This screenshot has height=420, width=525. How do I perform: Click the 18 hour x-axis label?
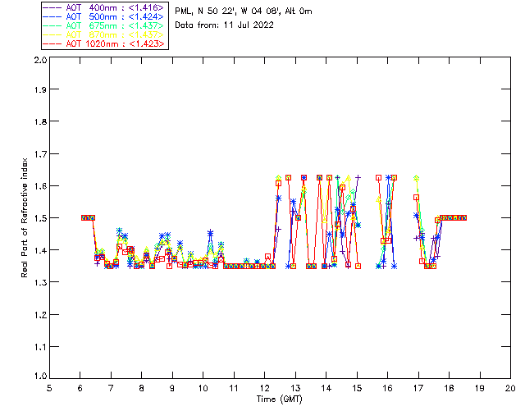449,388
